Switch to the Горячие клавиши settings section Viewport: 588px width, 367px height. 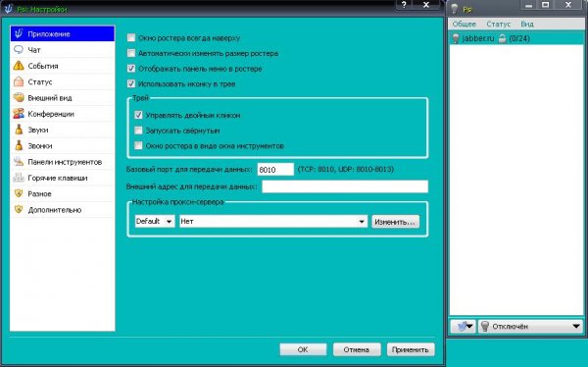63,178
